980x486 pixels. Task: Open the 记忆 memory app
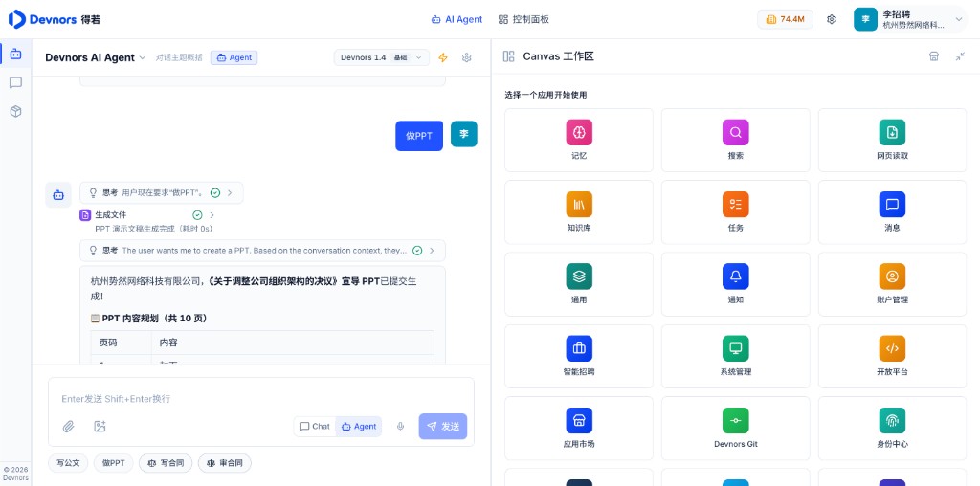(x=579, y=140)
